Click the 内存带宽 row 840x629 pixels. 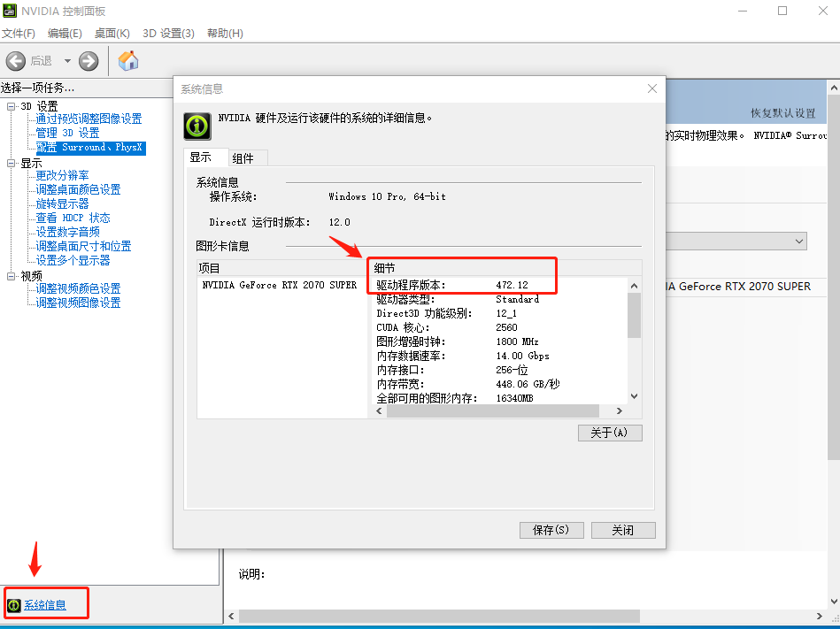pyautogui.click(x=500, y=384)
